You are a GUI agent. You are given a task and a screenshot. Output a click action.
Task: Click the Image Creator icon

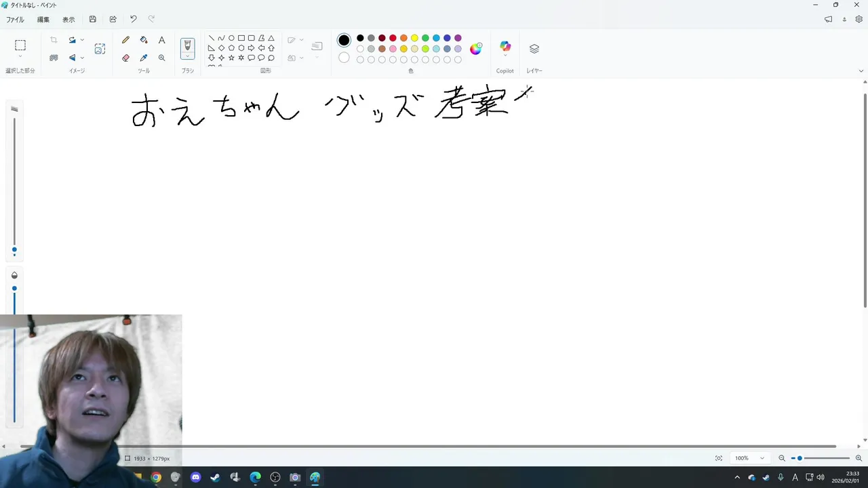click(x=100, y=49)
